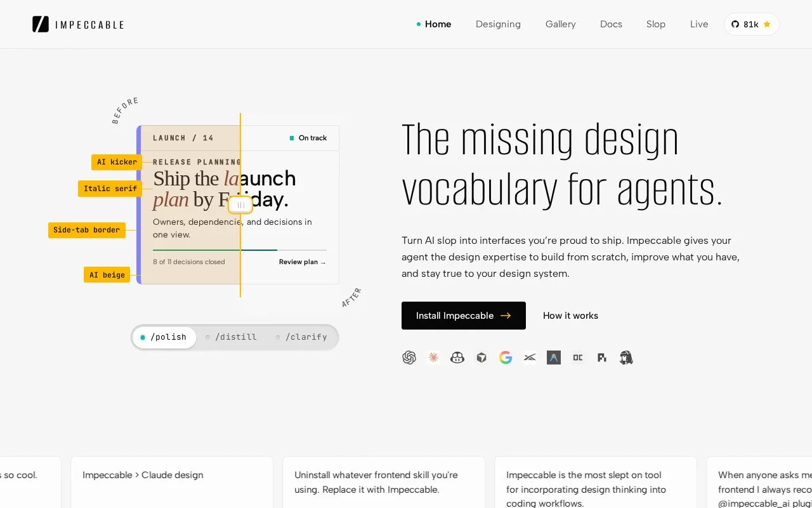Click the most slept on tool testimonial
The height and width of the screenshot is (508, 812).
(x=596, y=482)
